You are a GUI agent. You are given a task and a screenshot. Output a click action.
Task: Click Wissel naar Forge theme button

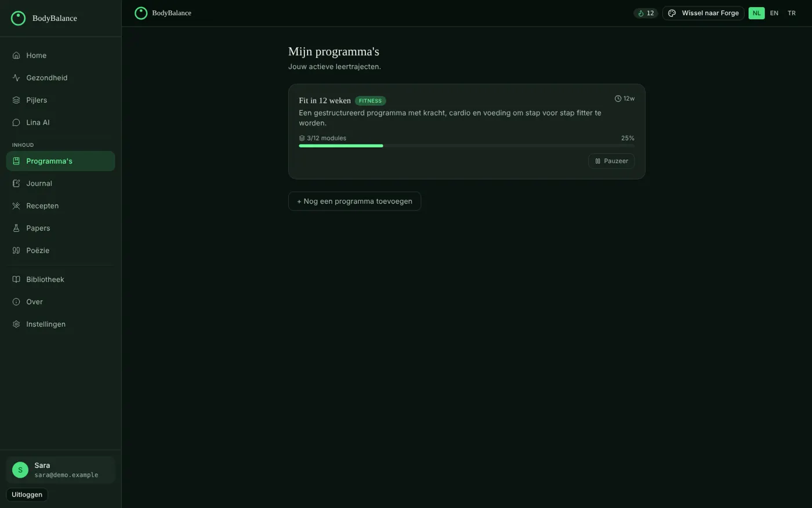pos(703,13)
